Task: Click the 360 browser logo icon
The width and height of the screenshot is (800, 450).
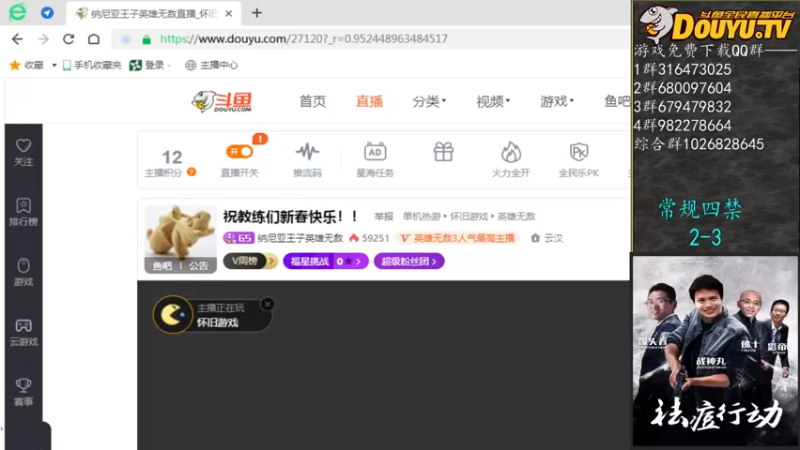Action: click(18, 12)
